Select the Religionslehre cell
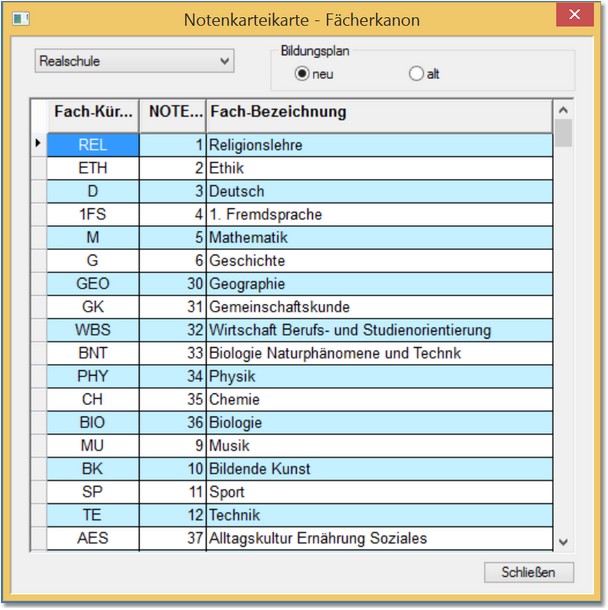The height and width of the screenshot is (610, 608). tap(378, 146)
